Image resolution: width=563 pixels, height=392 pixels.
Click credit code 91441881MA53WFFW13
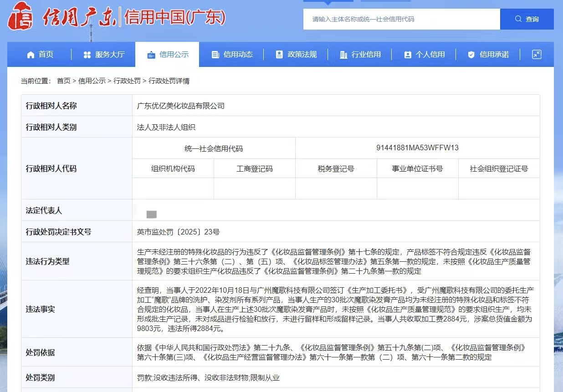tap(417, 148)
